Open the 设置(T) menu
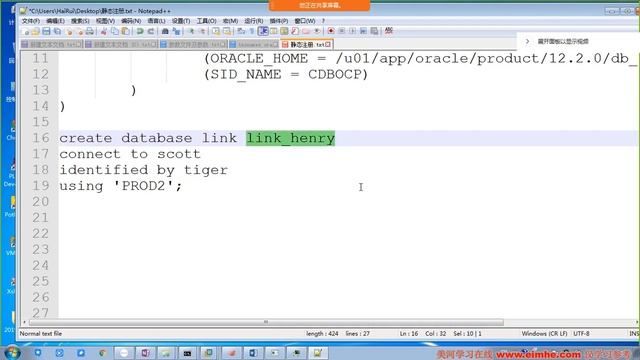640x360 pixels. [181, 21]
